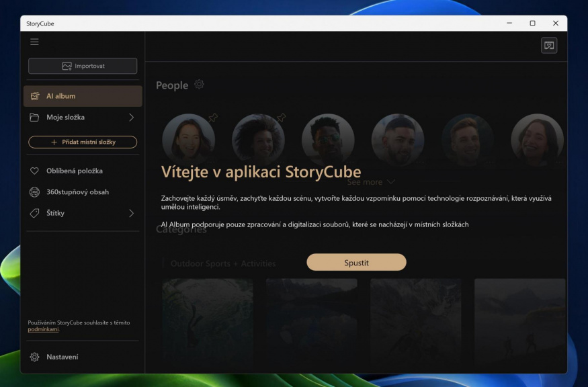The width and height of the screenshot is (588, 387).
Task: Click the 360 degree content icon
Action: (x=34, y=192)
